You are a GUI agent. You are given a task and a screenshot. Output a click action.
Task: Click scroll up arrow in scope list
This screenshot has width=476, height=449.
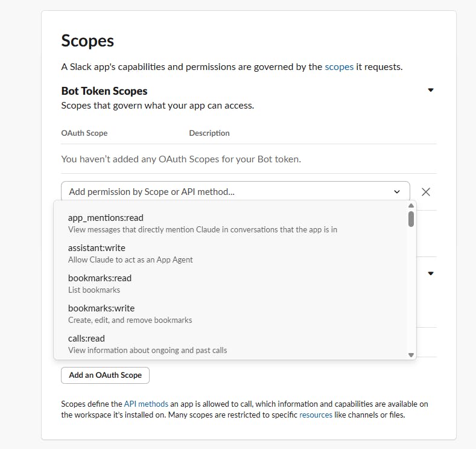point(411,206)
